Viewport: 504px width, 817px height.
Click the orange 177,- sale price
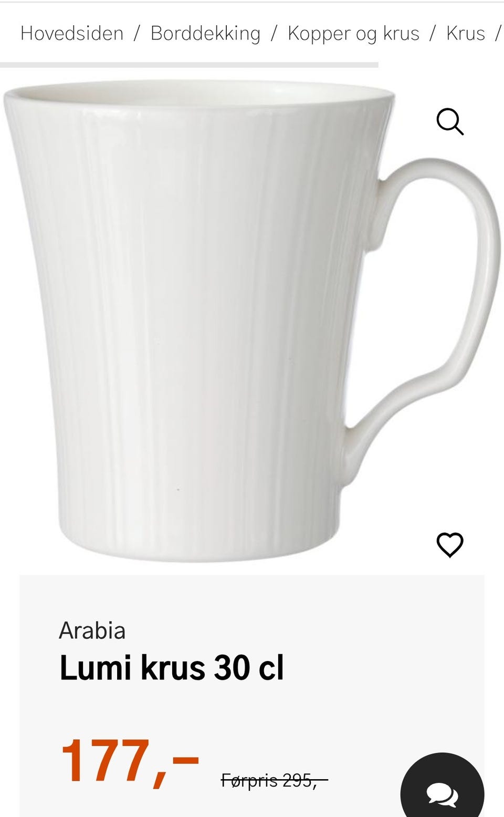point(130,761)
